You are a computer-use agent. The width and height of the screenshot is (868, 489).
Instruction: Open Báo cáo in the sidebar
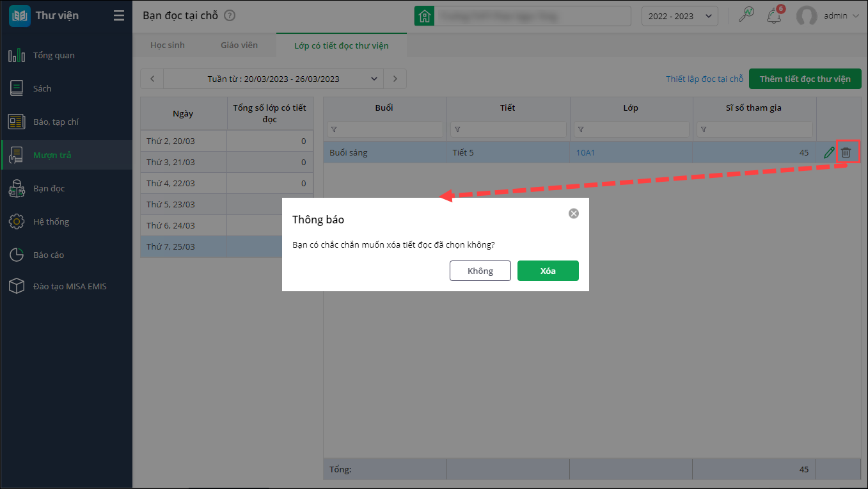point(67,255)
